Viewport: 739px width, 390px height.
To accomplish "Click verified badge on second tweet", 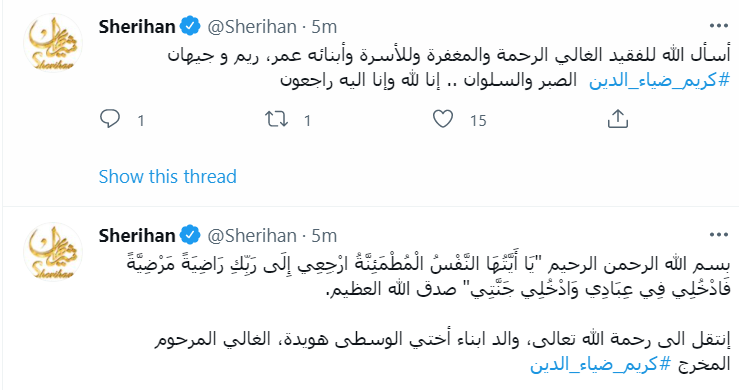I will click(190, 235).
